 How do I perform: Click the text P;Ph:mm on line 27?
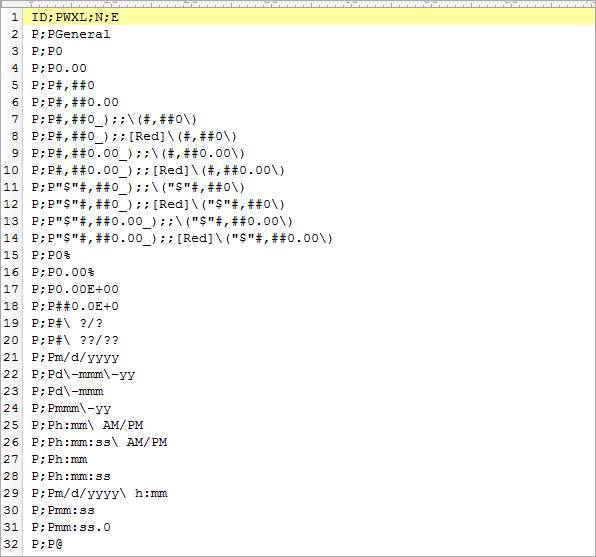[59, 459]
